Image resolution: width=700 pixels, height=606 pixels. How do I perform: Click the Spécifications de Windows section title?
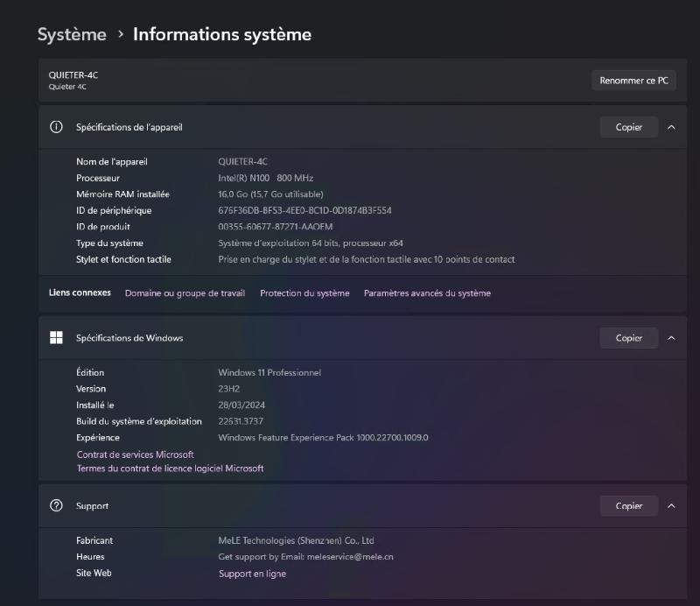tap(129, 338)
